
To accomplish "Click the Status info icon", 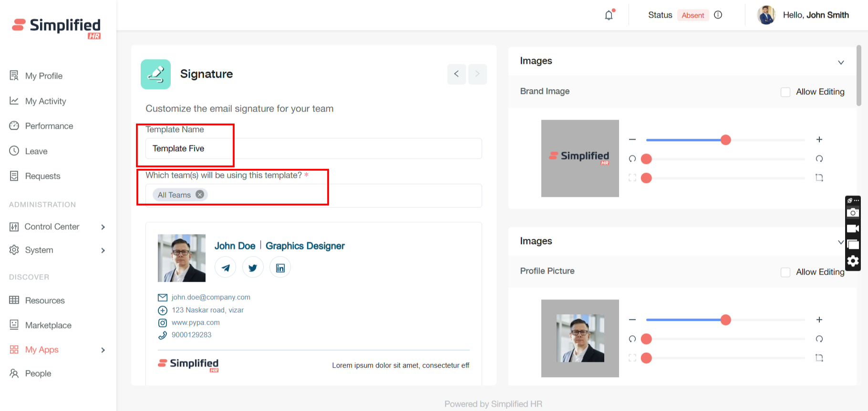I will [x=718, y=15].
